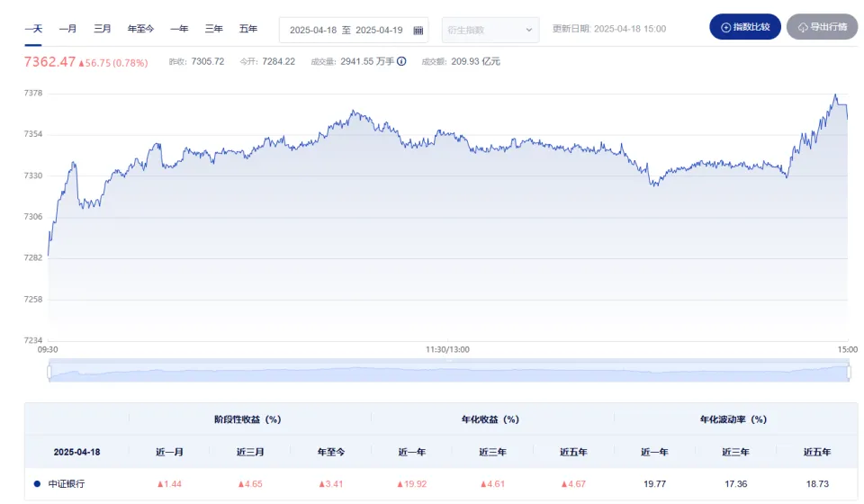Click the plus icon in 指数比较 button
Screen dimensions: 864x504
(x=725, y=27)
